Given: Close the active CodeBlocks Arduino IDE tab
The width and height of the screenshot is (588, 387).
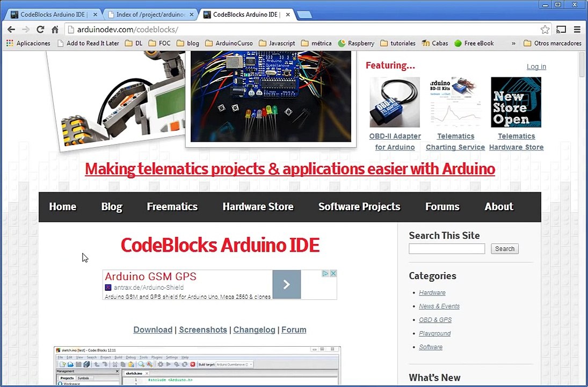Looking at the screenshot, I should tap(288, 15).
